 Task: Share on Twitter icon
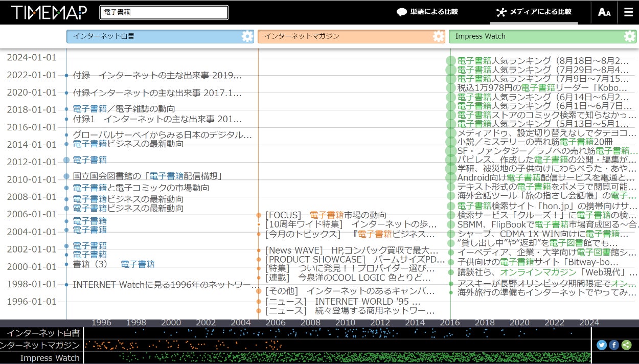pos(601,345)
